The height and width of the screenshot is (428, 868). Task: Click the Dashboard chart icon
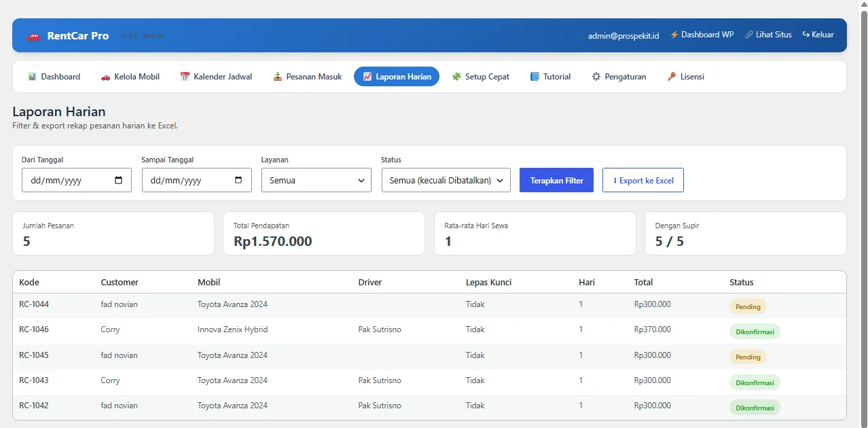pos(32,77)
